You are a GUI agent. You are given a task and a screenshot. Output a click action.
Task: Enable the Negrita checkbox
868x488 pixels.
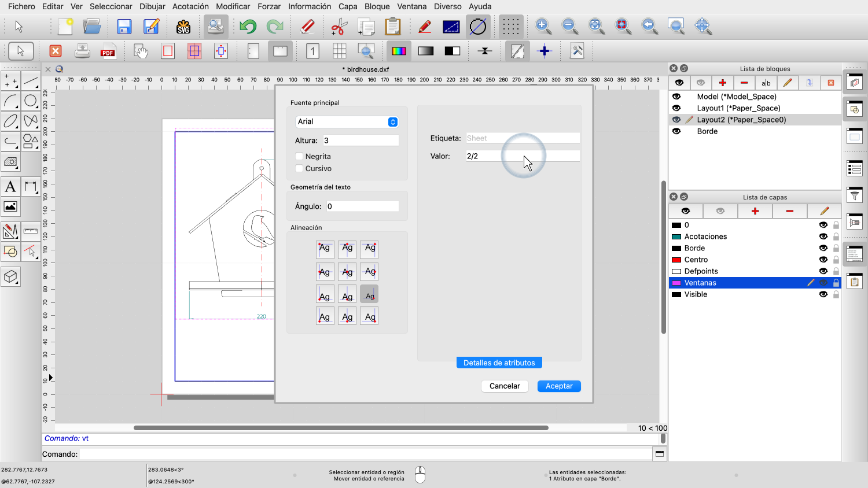[x=299, y=156]
